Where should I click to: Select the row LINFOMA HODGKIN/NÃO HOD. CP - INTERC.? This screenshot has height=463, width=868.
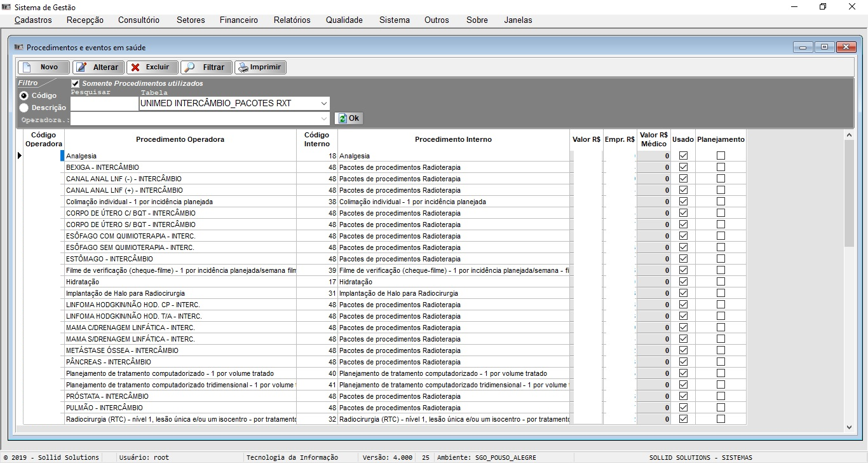coord(385,305)
